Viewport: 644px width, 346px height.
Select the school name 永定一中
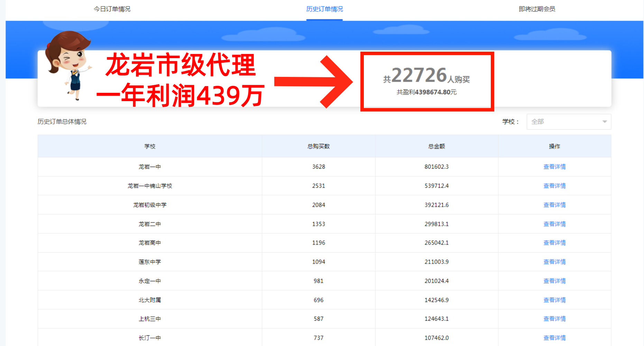pos(150,281)
